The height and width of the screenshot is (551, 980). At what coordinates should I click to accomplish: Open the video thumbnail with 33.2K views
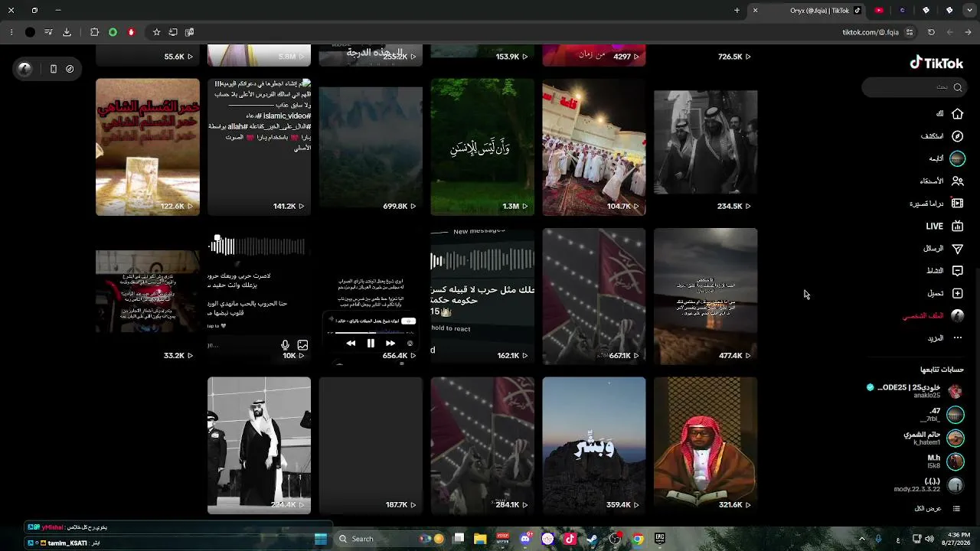click(148, 296)
